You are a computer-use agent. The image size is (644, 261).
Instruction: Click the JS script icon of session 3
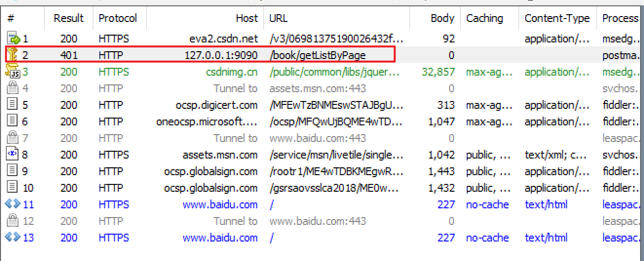click(13, 72)
